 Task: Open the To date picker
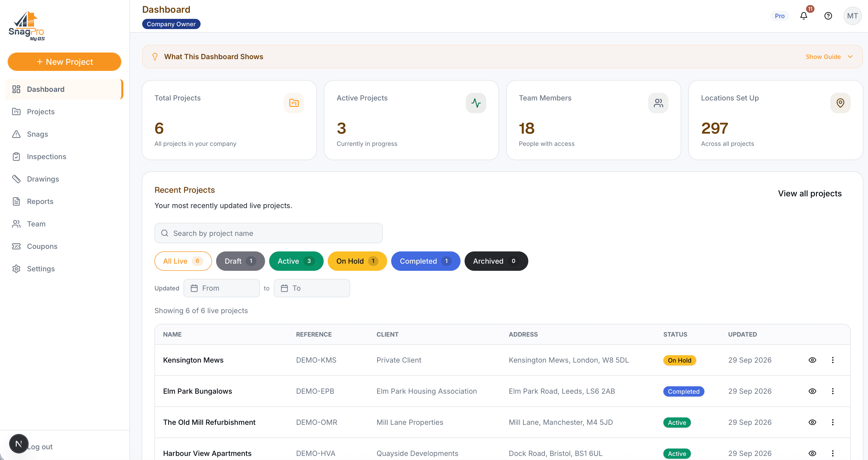click(312, 288)
